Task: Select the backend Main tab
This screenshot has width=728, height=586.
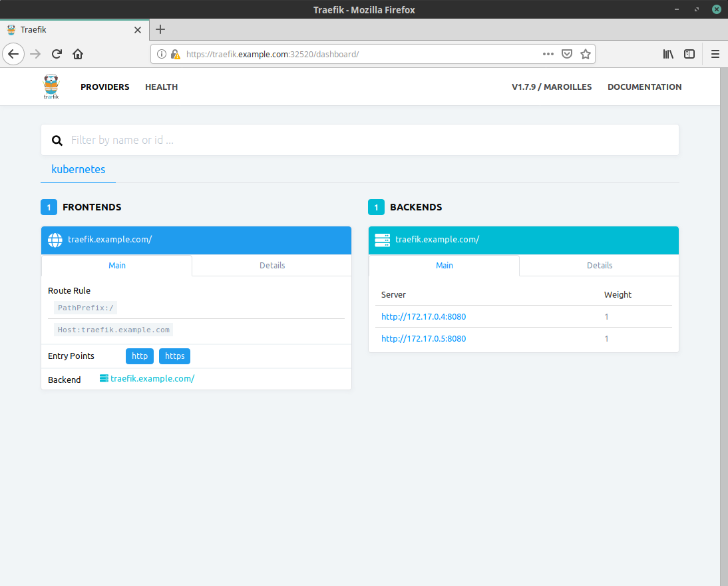Action: coord(445,265)
